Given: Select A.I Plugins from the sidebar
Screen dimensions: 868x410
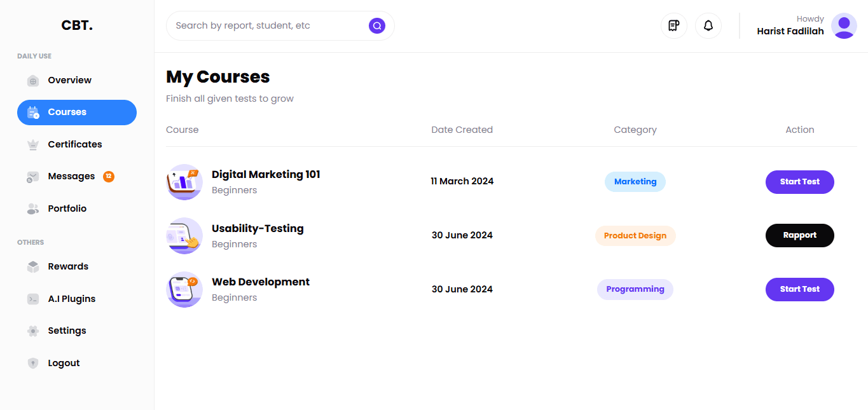Looking at the screenshot, I should 71,299.
